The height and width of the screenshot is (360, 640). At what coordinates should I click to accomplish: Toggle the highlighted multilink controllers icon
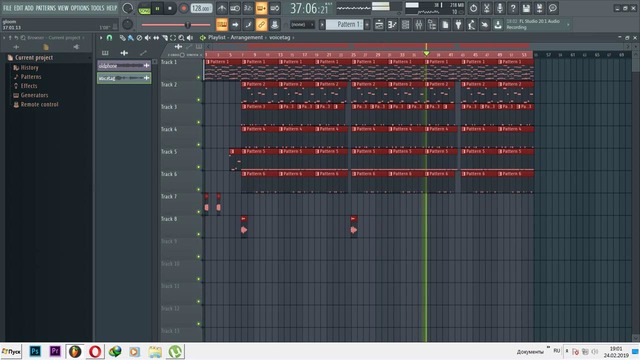click(261, 25)
